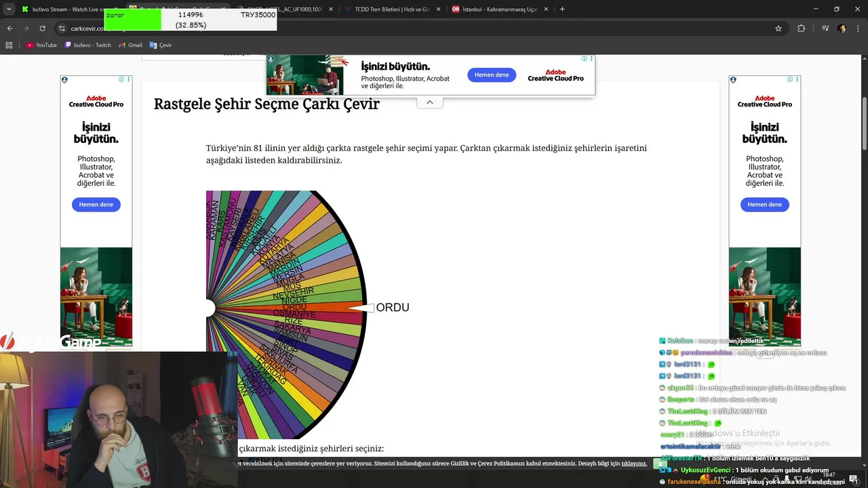Close the İstanbul - Kahramanmaraş tab
Viewport: 868px width, 488px height.
[x=545, y=9]
